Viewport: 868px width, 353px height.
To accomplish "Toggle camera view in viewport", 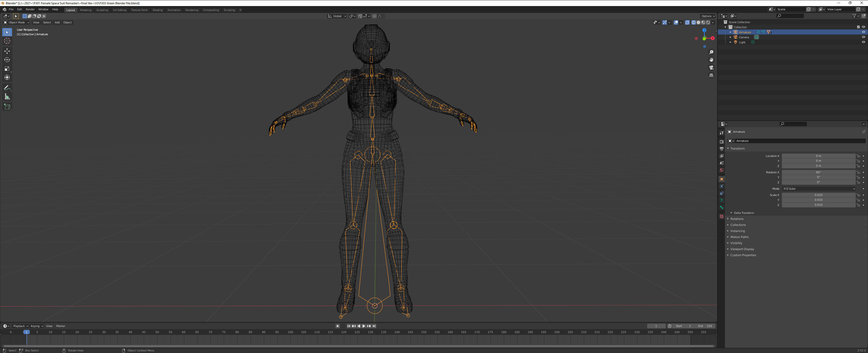I will pos(711,68).
